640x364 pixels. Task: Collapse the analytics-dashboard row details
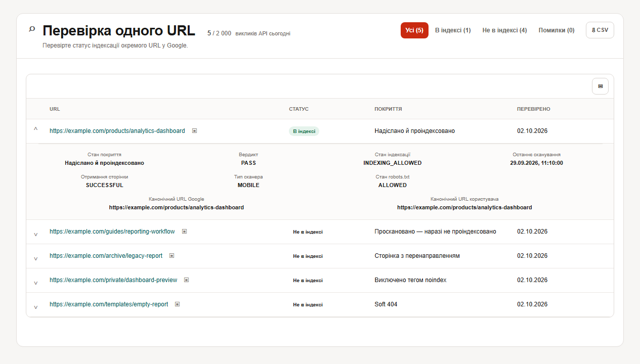click(x=35, y=129)
